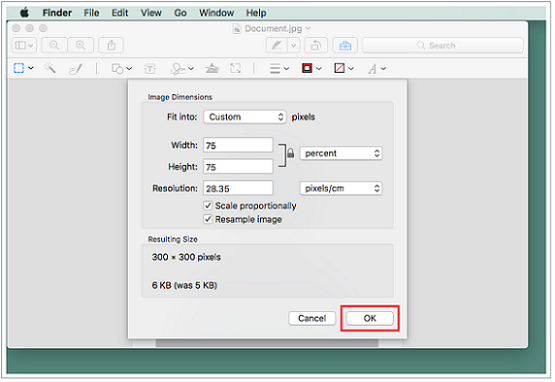Open the Edit menu

[x=120, y=13]
